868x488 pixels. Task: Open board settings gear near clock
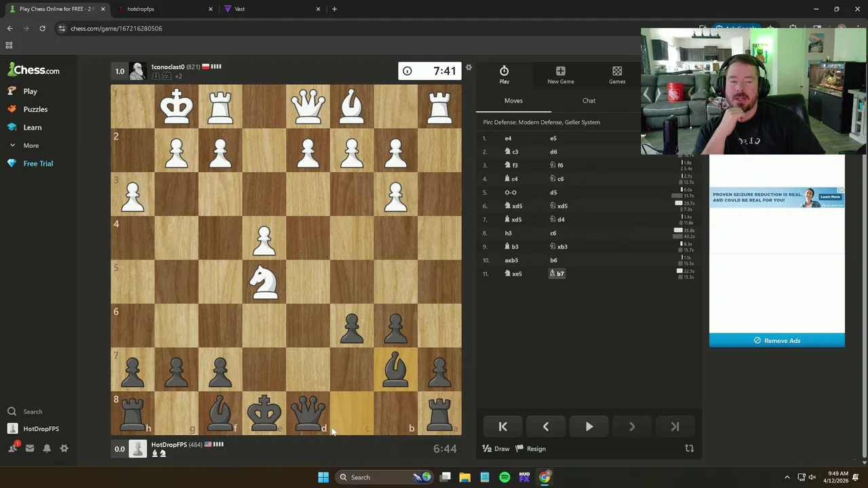coord(468,68)
